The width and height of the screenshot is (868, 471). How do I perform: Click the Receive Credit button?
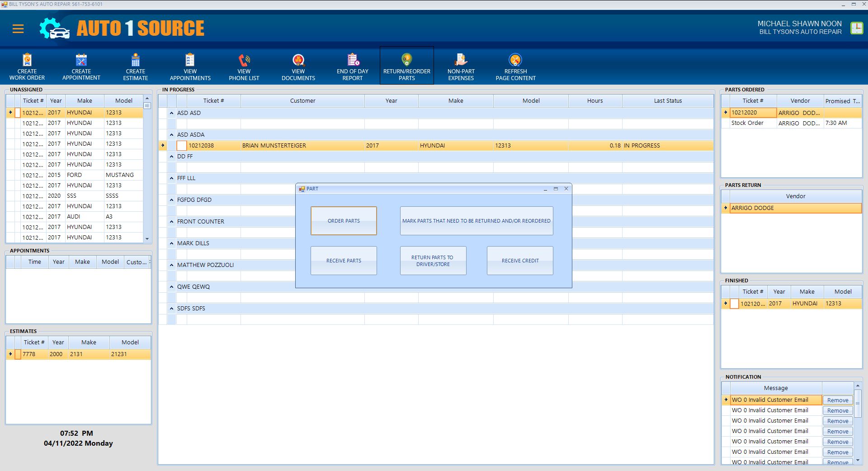click(520, 261)
